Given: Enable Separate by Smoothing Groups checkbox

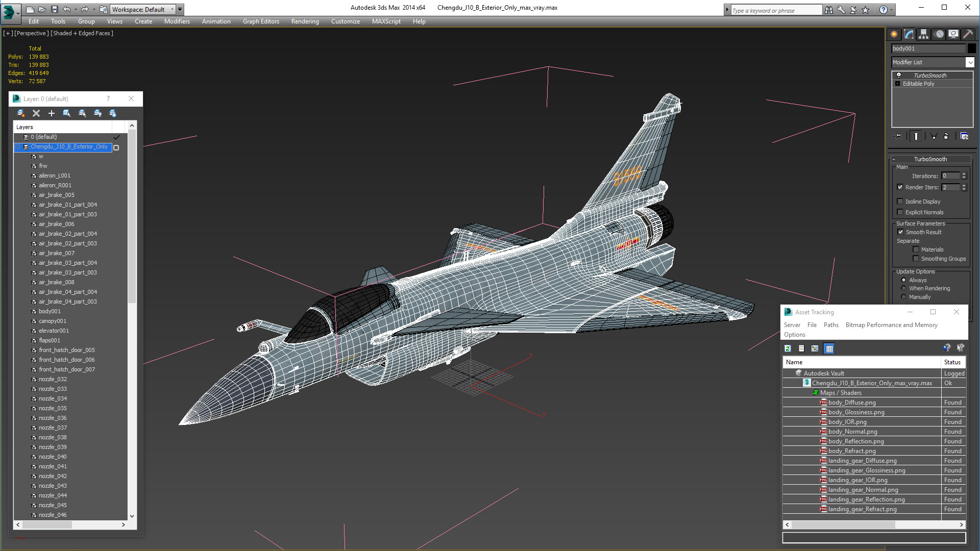Looking at the screenshot, I should click(x=916, y=259).
